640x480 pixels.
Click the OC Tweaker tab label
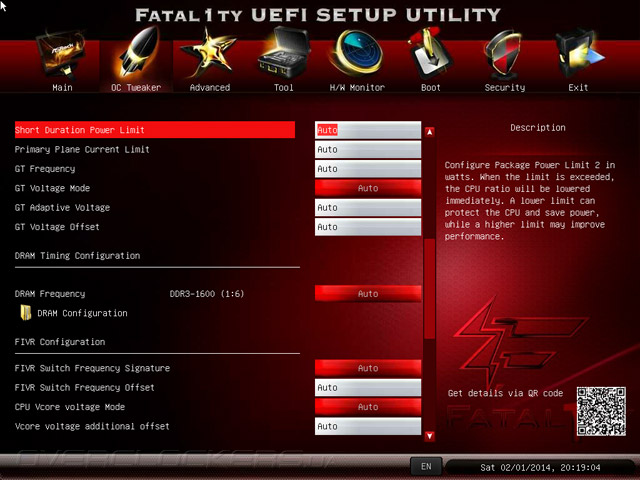point(136,87)
